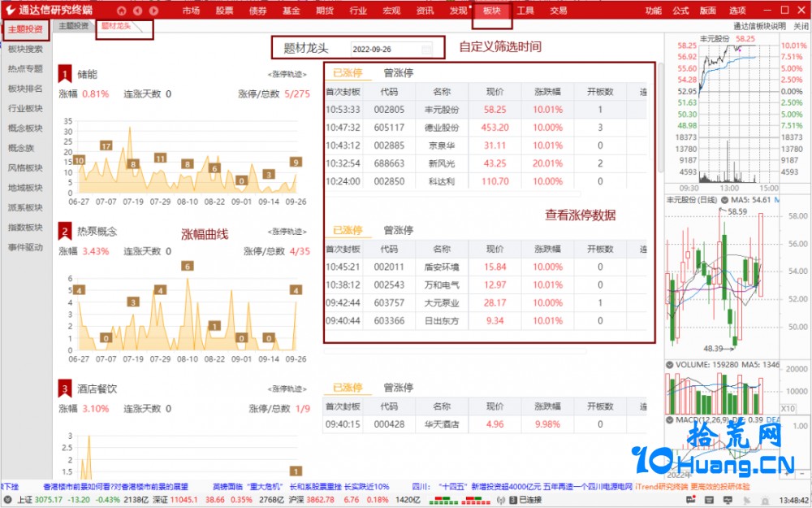Click the message notification icon in status bar

click(x=691, y=500)
